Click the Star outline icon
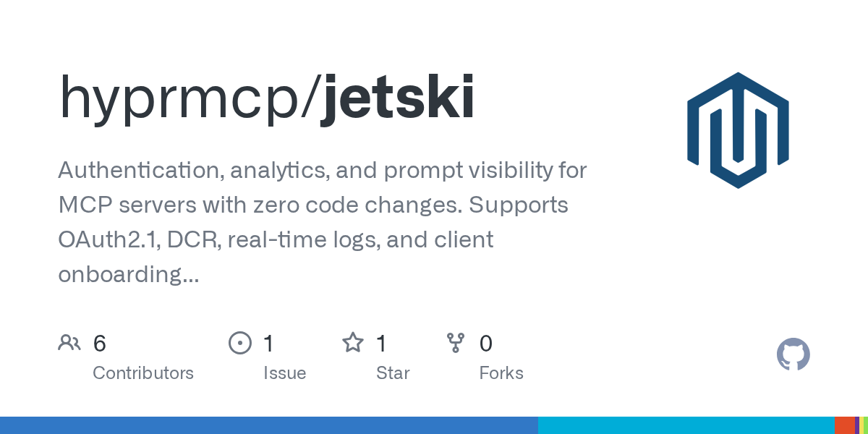Image resolution: width=868 pixels, height=434 pixels. click(353, 343)
